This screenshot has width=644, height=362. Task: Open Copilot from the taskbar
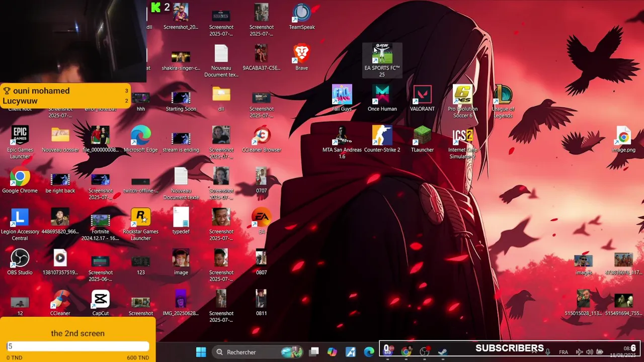pos(332,352)
